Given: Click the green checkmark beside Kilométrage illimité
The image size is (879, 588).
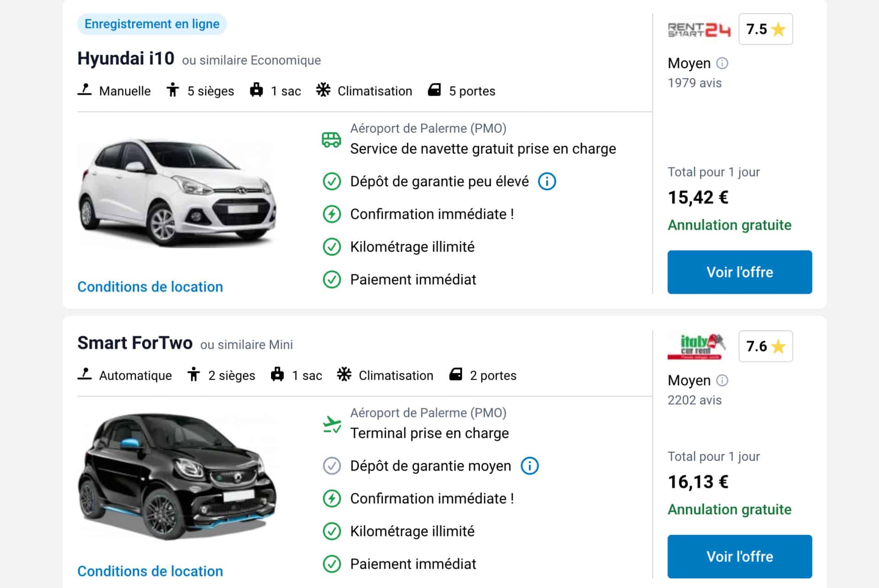Looking at the screenshot, I should pyautogui.click(x=332, y=246).
